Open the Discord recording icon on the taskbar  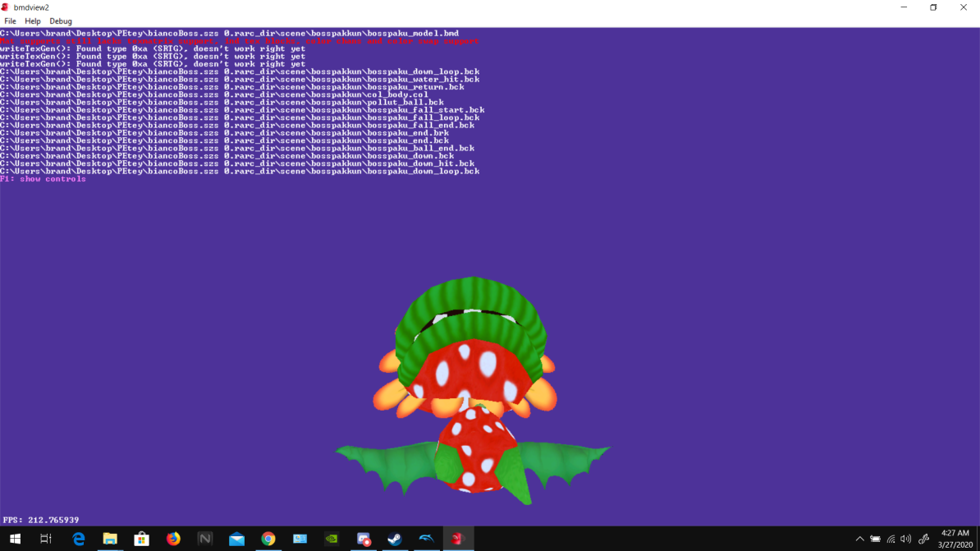tap(363, 539)
